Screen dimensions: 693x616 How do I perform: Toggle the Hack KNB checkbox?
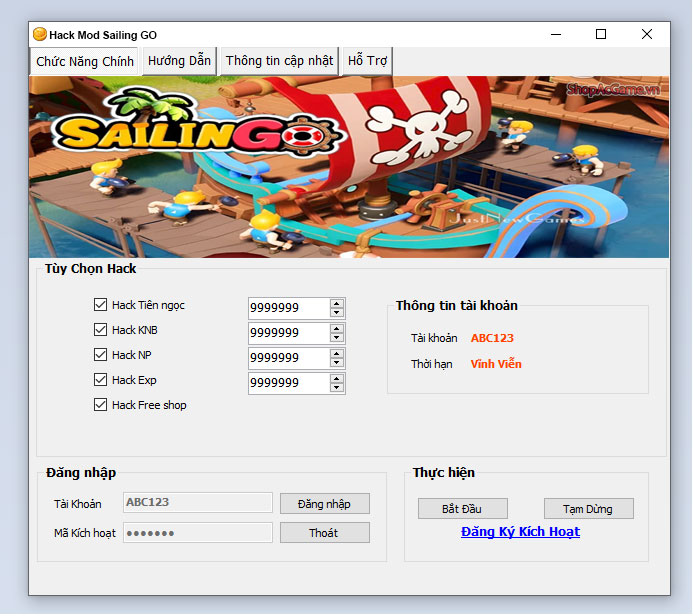(100, 330)
